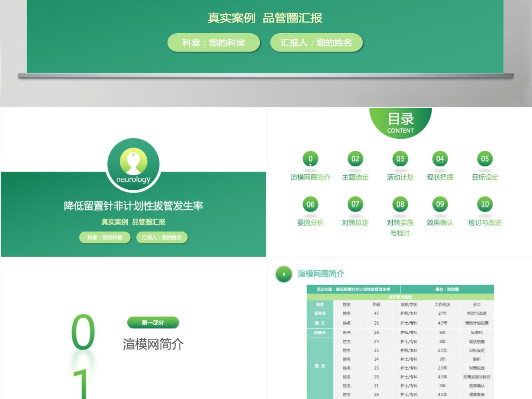Viewport: 532px width, 399px height.
Task: Open the cover slide thumbnail
Action: (133, 182)
